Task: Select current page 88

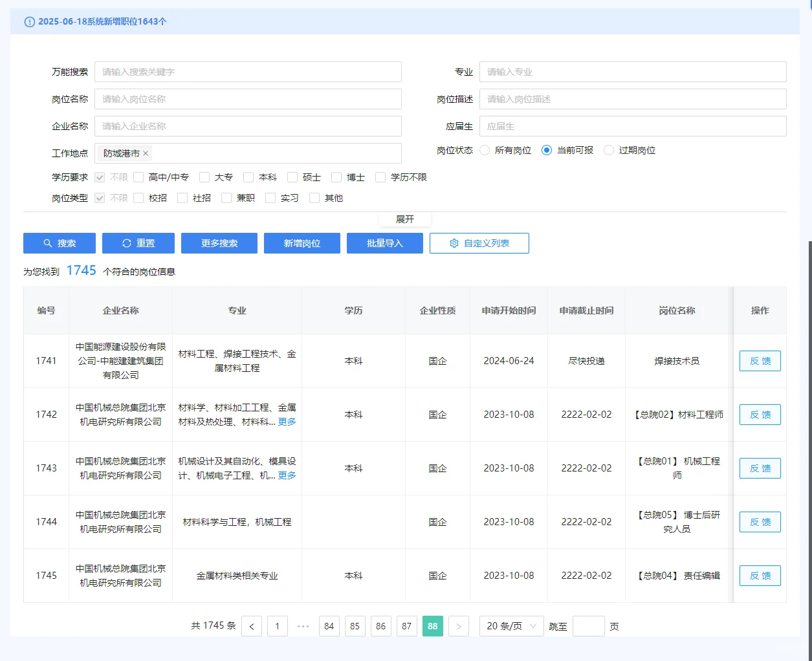Action: 433,626
